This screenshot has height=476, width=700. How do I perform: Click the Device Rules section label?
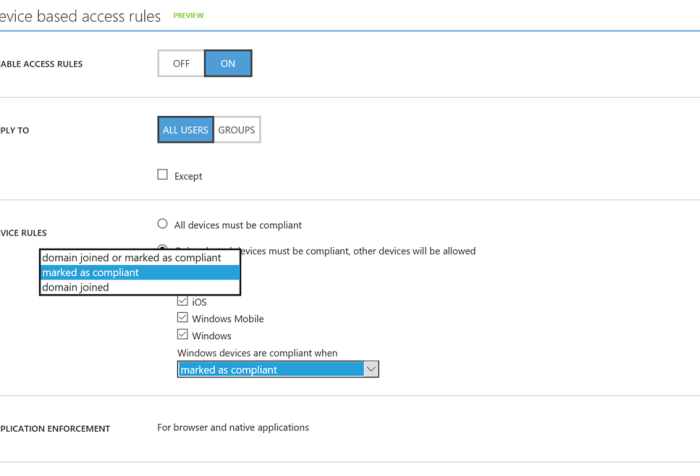click(x=23, y=233)
